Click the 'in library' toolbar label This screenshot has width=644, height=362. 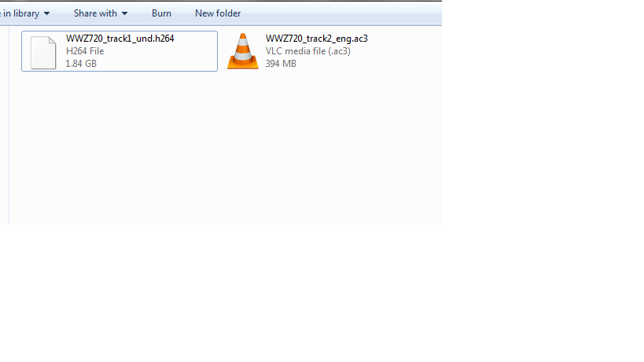pyautogui.click(x=20, y=13)
